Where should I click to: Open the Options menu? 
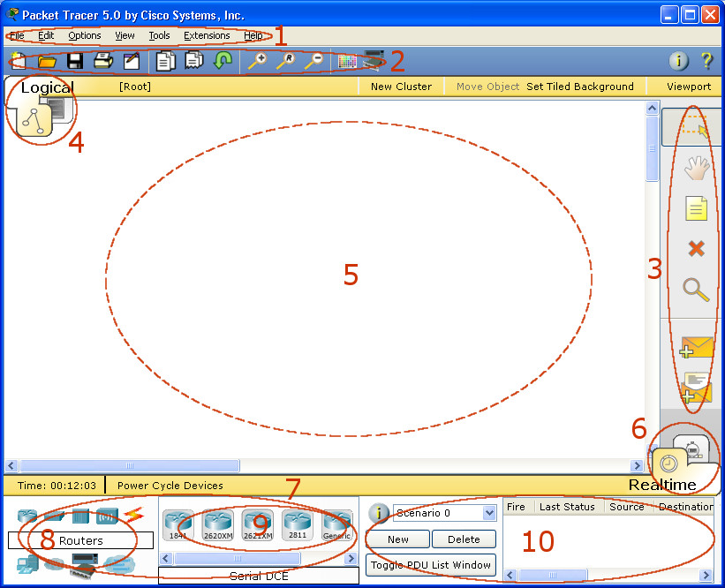click(85, 35)
